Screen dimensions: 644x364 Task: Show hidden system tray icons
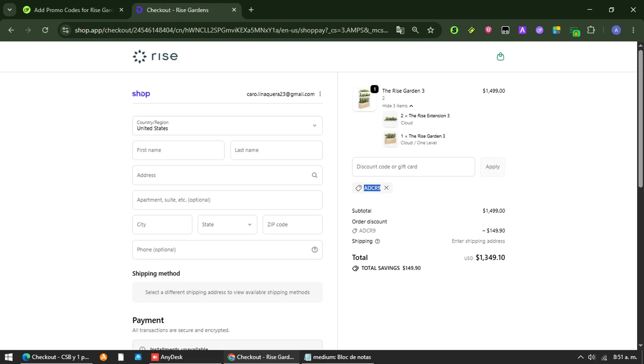click(580, 357)
